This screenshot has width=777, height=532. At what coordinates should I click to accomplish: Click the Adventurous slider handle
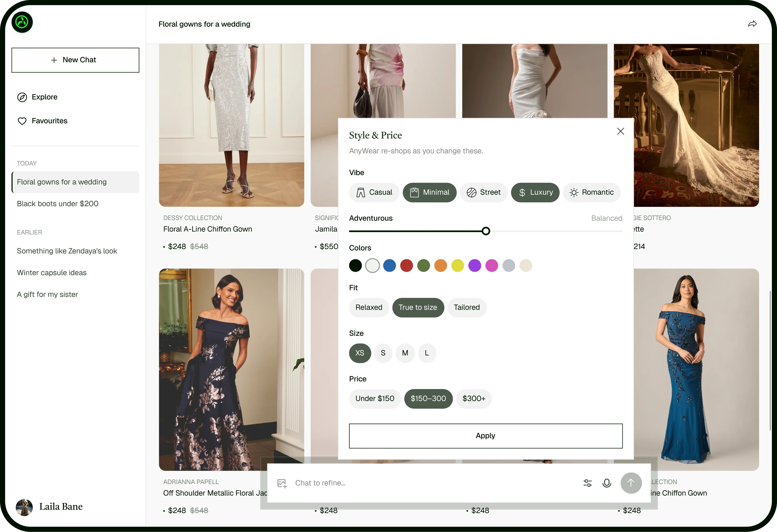(x=486, y=231)
